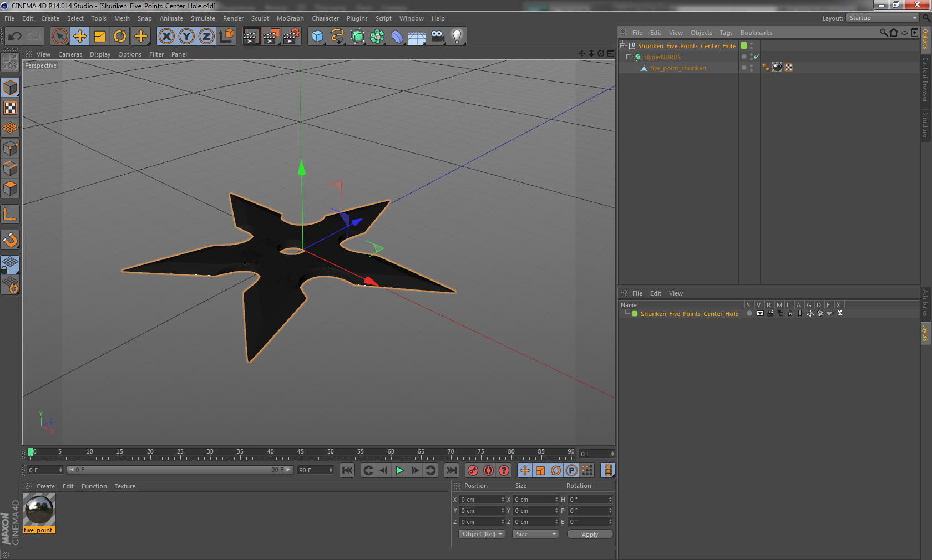Open viewport Display menu

pos(100,54)
